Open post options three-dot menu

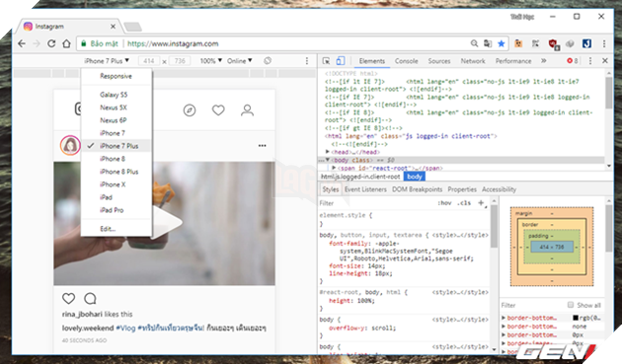[x=263, y=146]
